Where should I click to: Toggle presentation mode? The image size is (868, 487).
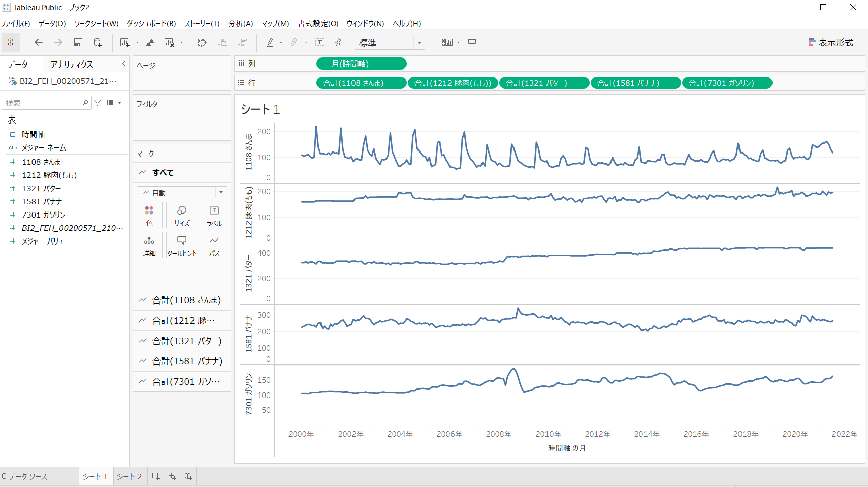(472, 43)
